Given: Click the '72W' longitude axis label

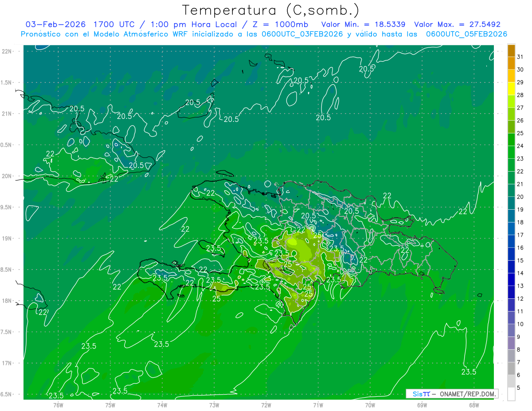Looking at the screenshot, I should 266,405.
